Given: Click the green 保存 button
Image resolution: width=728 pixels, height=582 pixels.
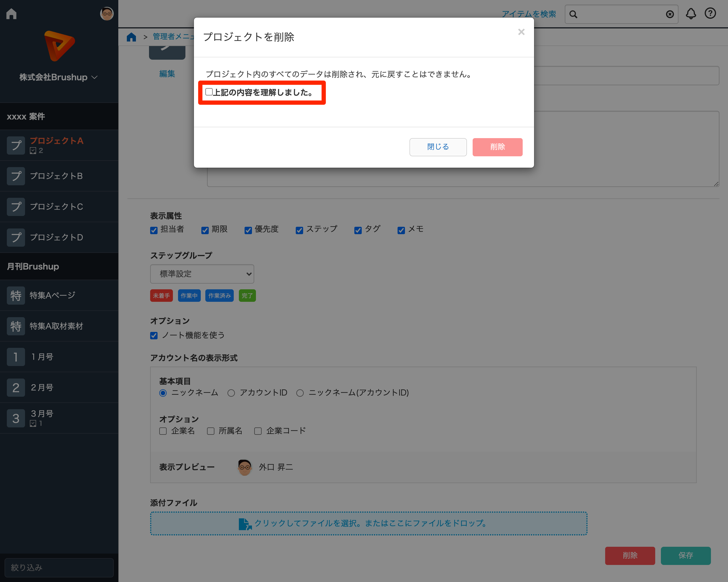Looking at the screenshot, I should pos(686,555).
